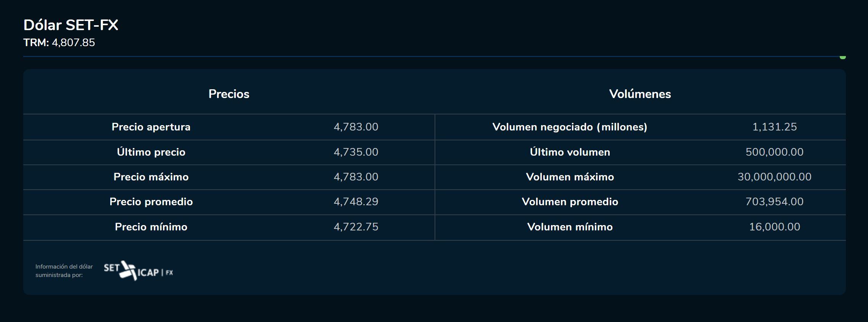Image resolution: width=868 pixels, height=322 pixels.
Task: Click the Precio máximo label
Action: [151, 177]
